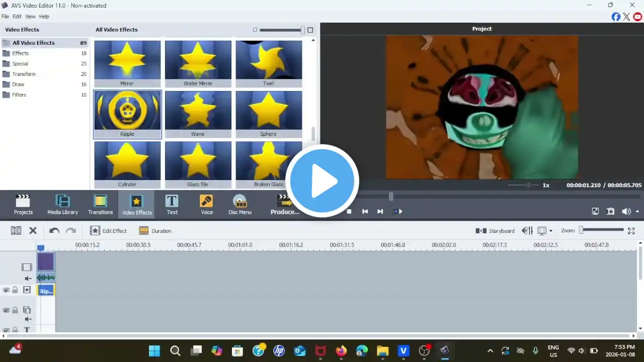The width and height of the screenshot is (644, 362).
Task: Choose the Water Mirror effect thumbnail
Action: tap(198, 63)
